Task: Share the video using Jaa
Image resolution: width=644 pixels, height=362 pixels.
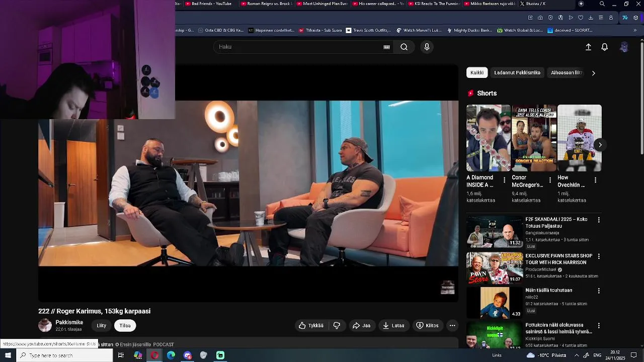Action: [x=361, y=325]
